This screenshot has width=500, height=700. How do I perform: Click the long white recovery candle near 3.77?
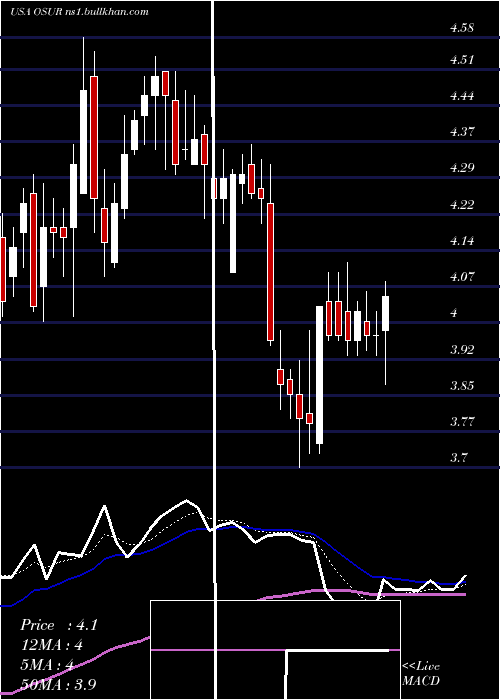pyautogui.click(x=319, y=375)
